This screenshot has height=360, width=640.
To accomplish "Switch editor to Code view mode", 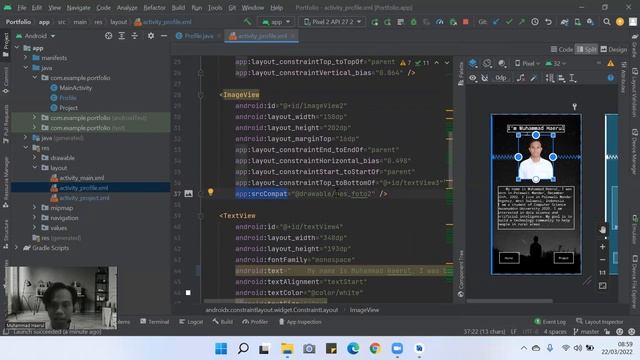I will (562, 49).
